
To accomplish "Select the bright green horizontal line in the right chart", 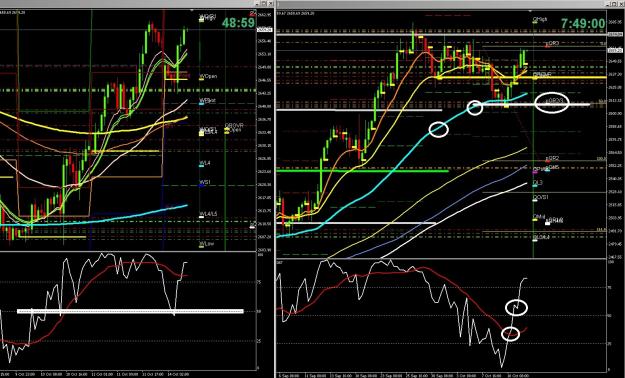I will tap(362, 171).
